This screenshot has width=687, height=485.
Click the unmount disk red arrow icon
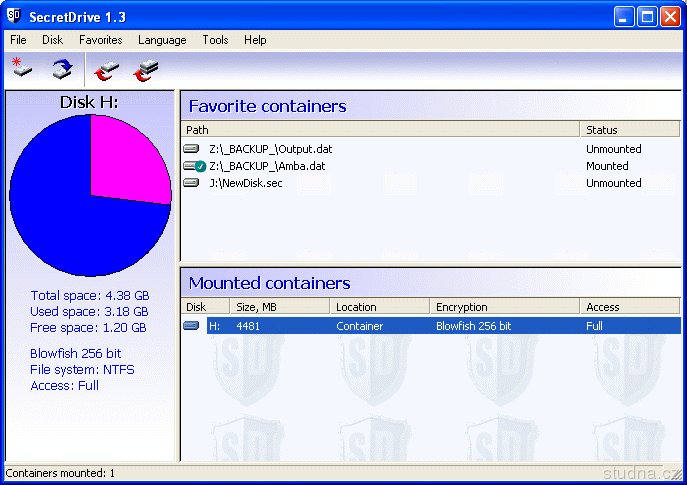(x=107, y=69)
